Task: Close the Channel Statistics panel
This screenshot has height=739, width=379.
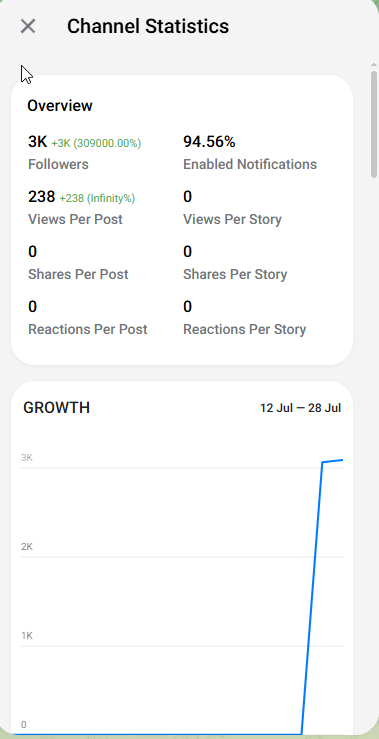Action: 28,26
